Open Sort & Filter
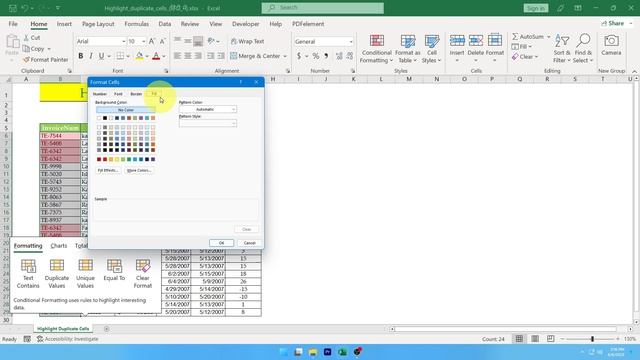640x360 pixels. coord(562,49)
